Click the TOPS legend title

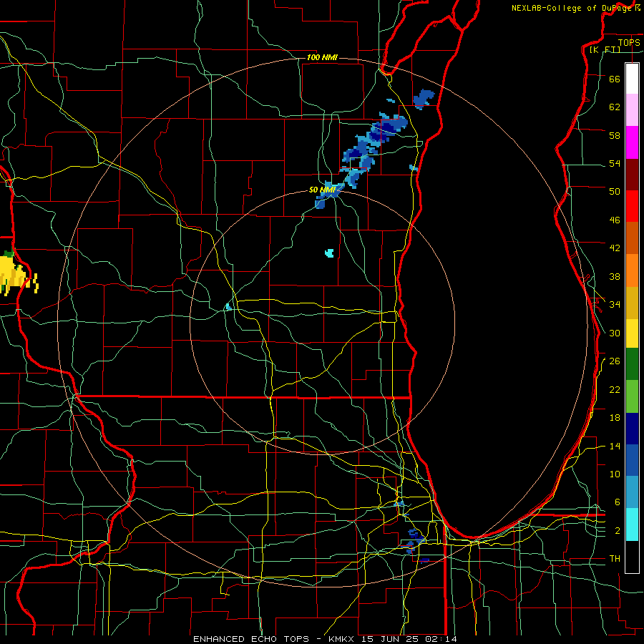[x=629, y=42]
